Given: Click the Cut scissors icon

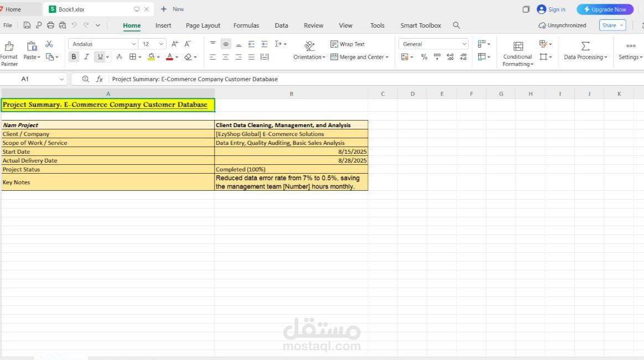Looking at the screenshot, I should pos(48,43).
